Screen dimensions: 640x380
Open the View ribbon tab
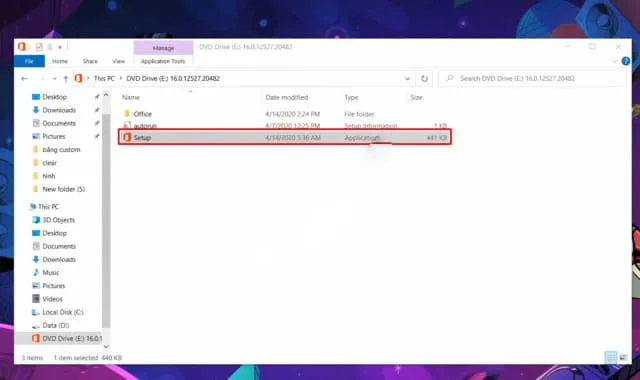(119, 61)
